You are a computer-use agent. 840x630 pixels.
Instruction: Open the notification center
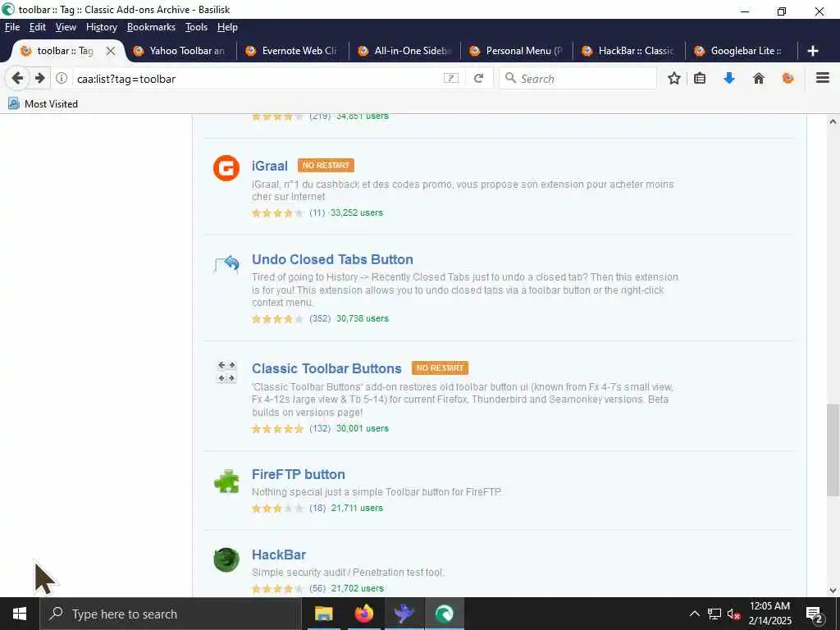pyautogui.click(x=815, y=614)
